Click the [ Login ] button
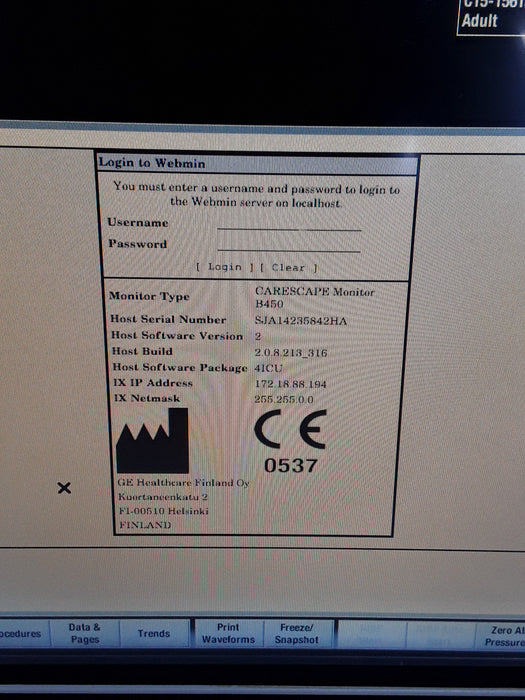 pos(225,267)
